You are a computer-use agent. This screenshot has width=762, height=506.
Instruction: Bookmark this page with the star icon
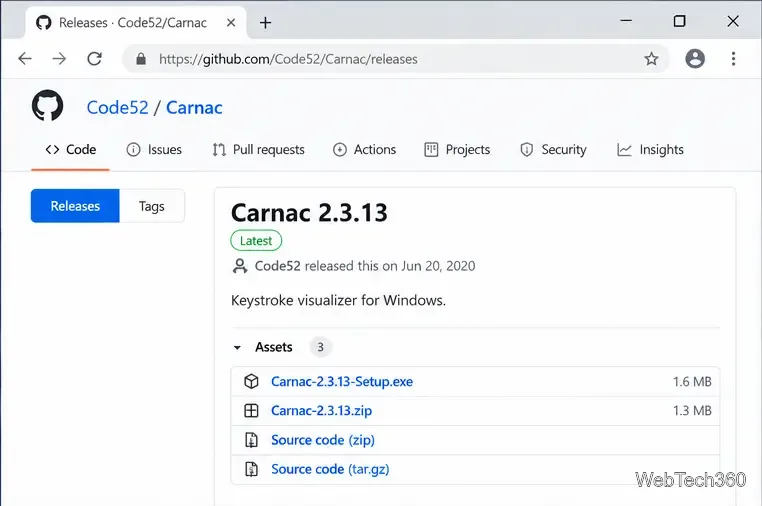coord(651,59)
